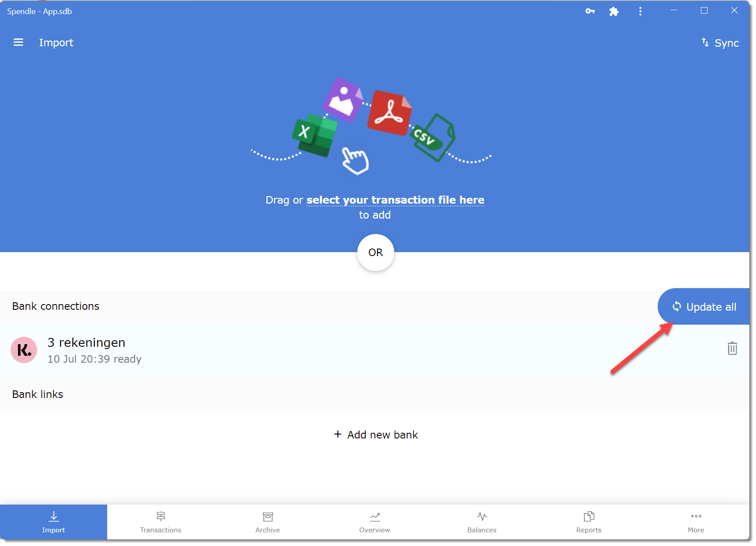Viewport: 756px width, 546px height.
Task: Click the Update all button
Action: click(704, 307)
